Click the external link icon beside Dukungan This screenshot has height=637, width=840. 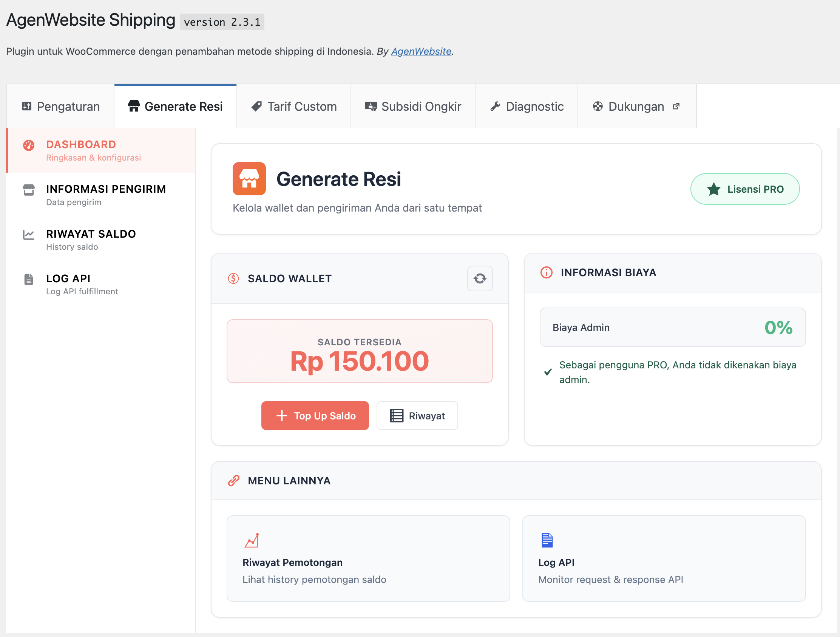coord(676,107)
